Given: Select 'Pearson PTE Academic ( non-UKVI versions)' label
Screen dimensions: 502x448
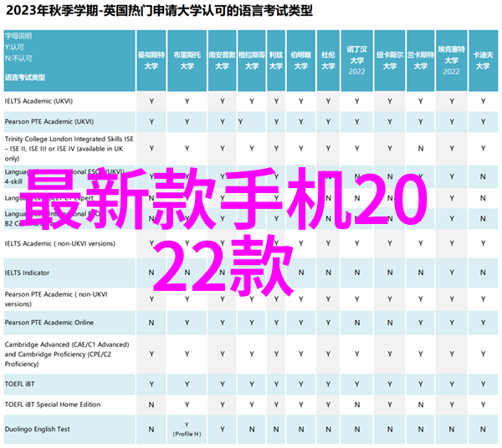Looking at the screenshot, I should 56,299.
